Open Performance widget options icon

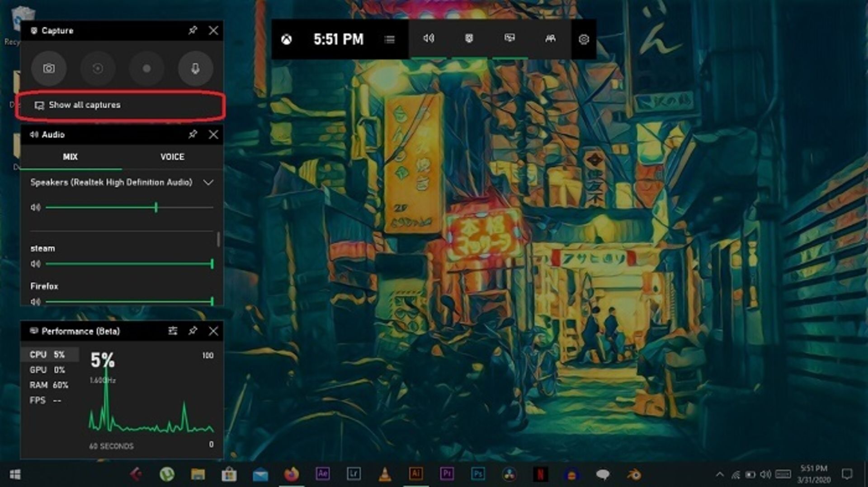[173, 331]
